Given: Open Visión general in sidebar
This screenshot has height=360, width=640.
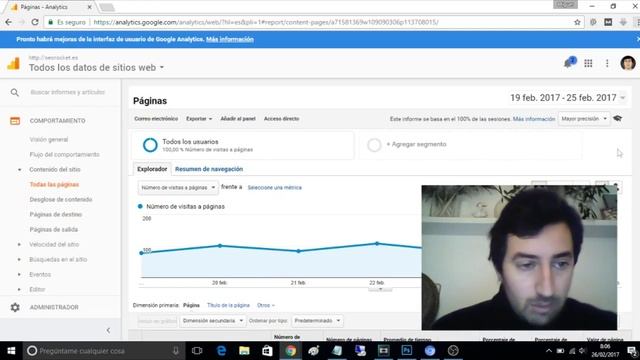Looking at the screenshot, I should click(x=49, y=140).
